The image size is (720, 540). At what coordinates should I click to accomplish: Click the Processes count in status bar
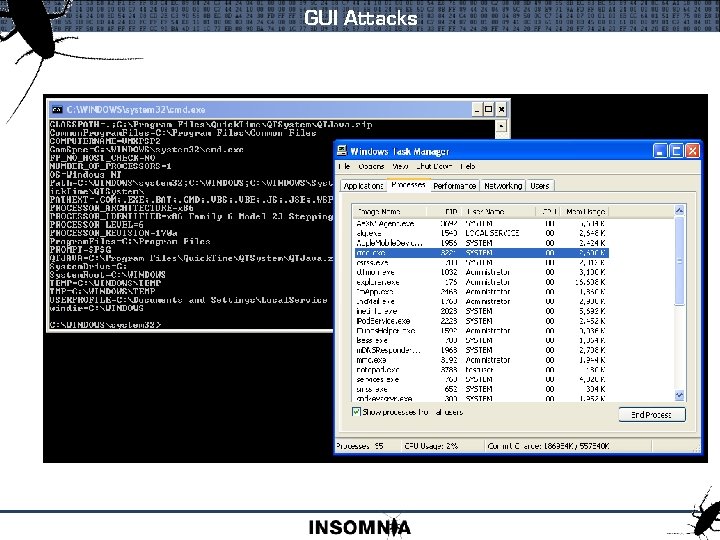coord(360,446)
